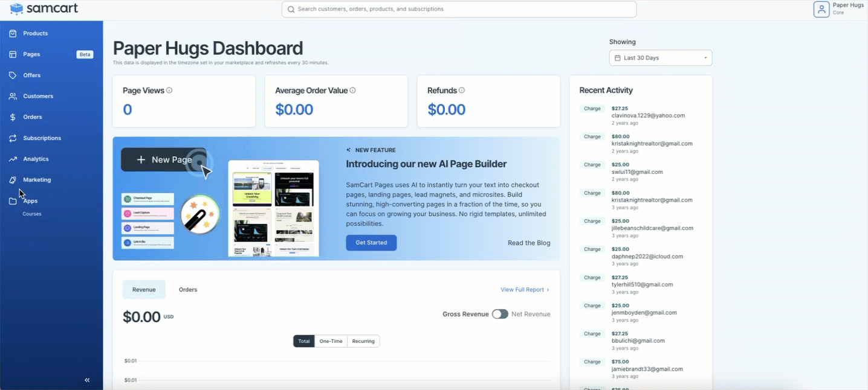Click Paper Hugs account name
Image resolution: width=868 pixels, height=390 pixels.
coord(848,5)
